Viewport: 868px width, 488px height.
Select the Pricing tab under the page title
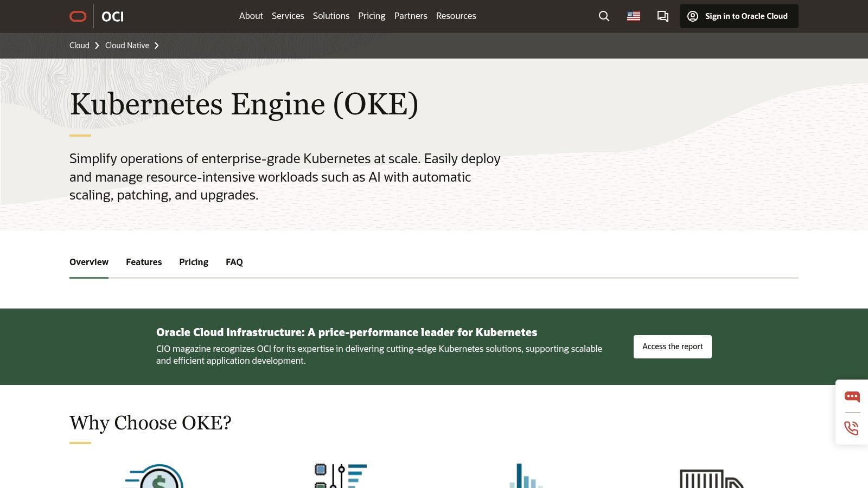(x=193, y=262)
